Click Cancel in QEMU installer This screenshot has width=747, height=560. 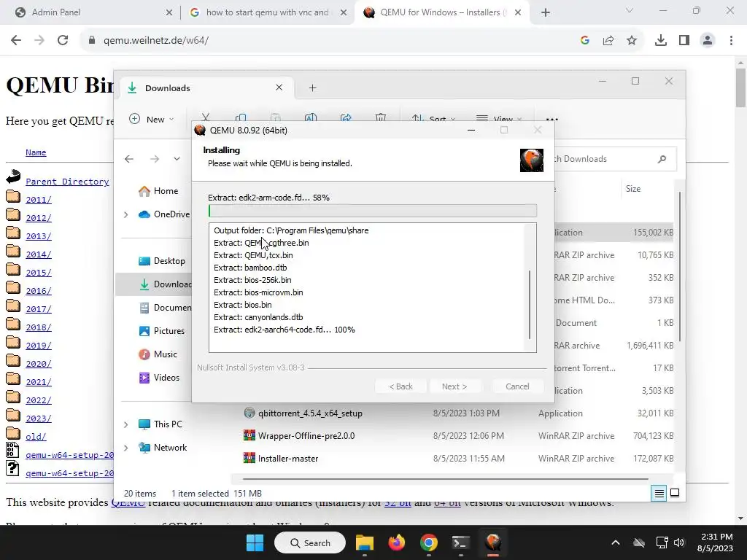coord(517,386)
